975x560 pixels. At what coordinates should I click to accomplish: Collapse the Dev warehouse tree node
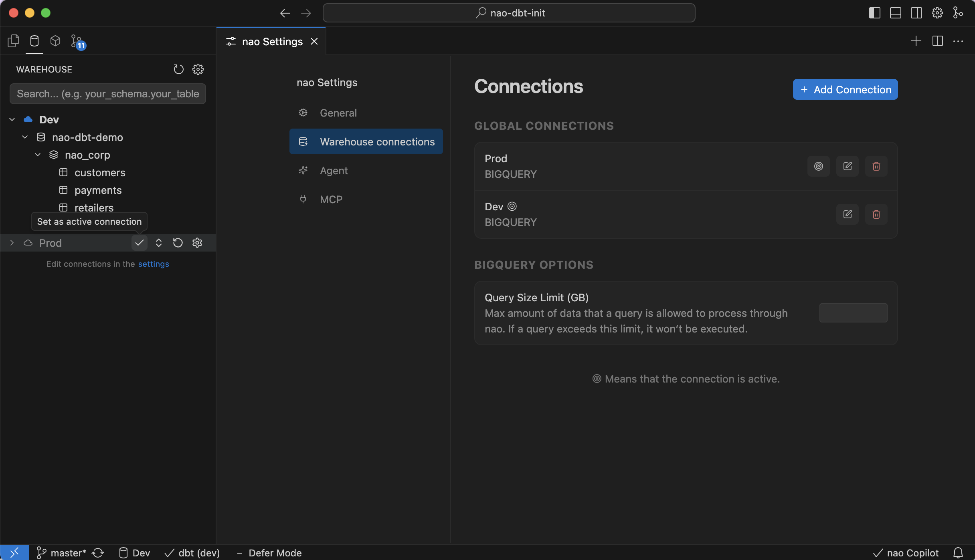coord(12,119)
